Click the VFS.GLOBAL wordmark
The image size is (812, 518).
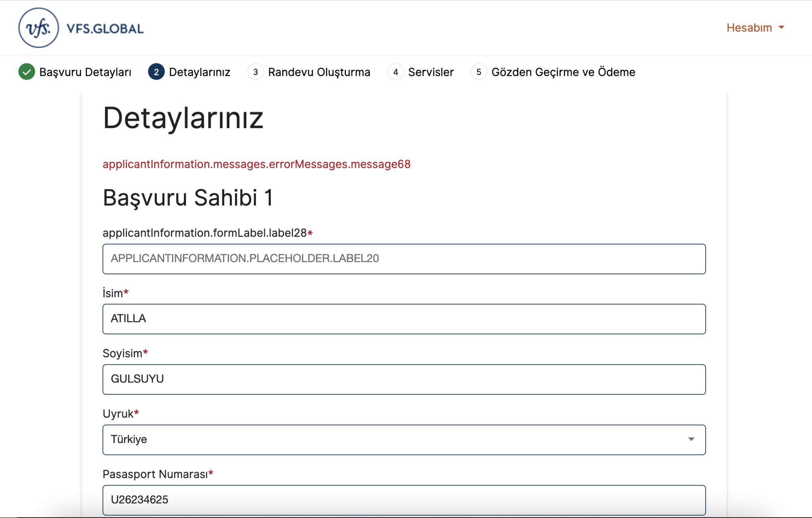[x=105, y=29]
